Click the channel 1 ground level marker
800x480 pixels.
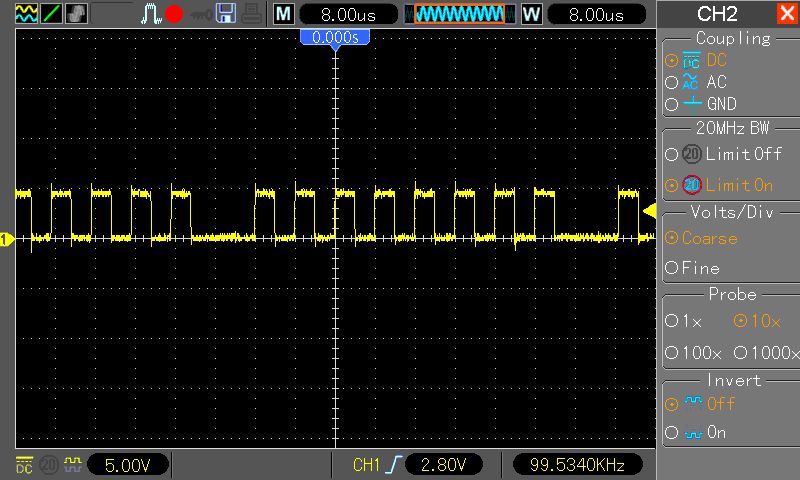point(6,239)
